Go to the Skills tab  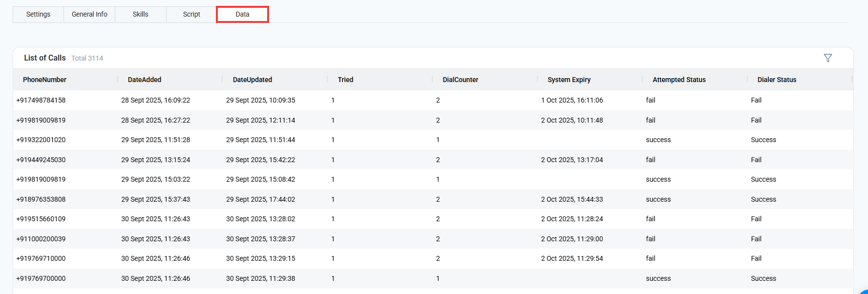point(140,14)
